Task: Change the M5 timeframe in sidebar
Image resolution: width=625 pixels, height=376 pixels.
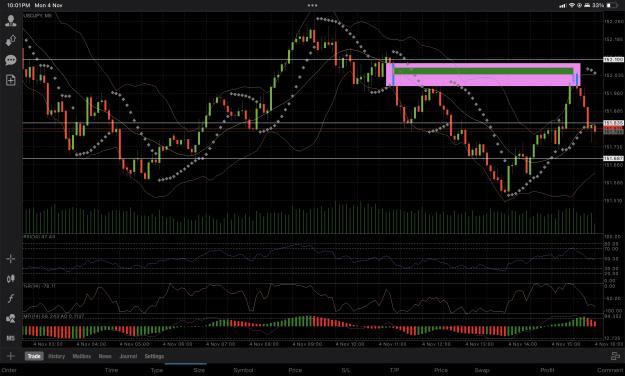Action: pos(11,338)
